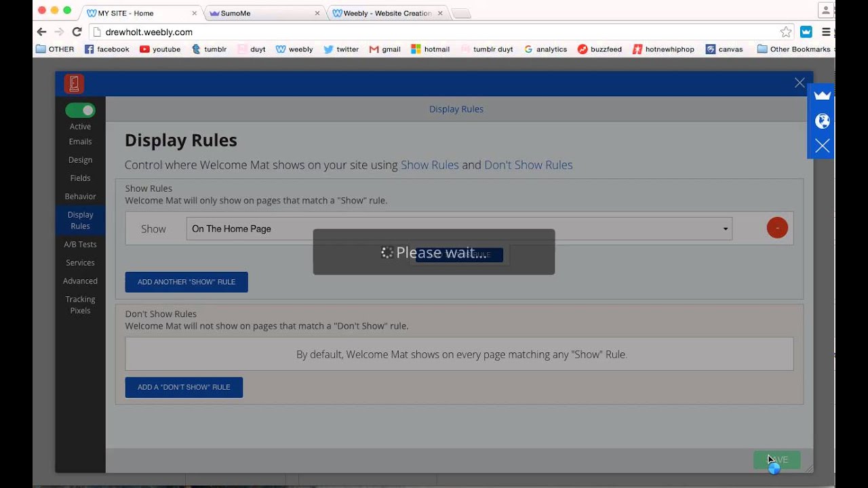The height and width of the screenshot is (488, 868).
Task: Open the buzzfeed bookmark
Action: tap(599, 49)
